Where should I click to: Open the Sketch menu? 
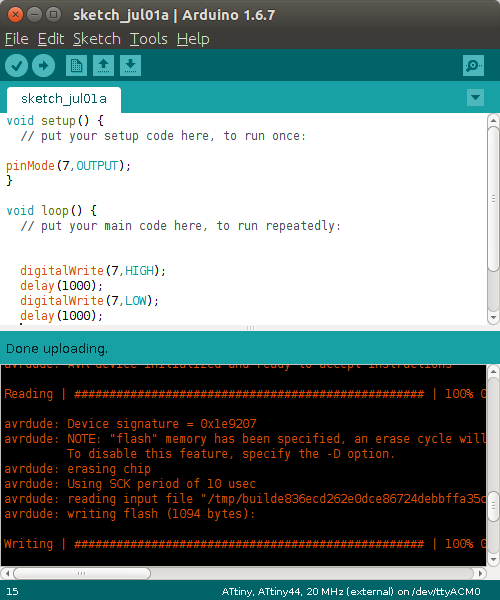click(97, 39)
